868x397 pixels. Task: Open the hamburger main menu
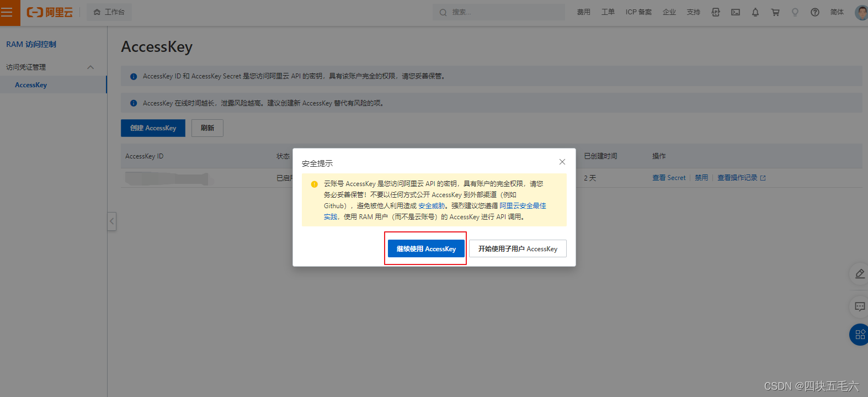click(7, 12)
